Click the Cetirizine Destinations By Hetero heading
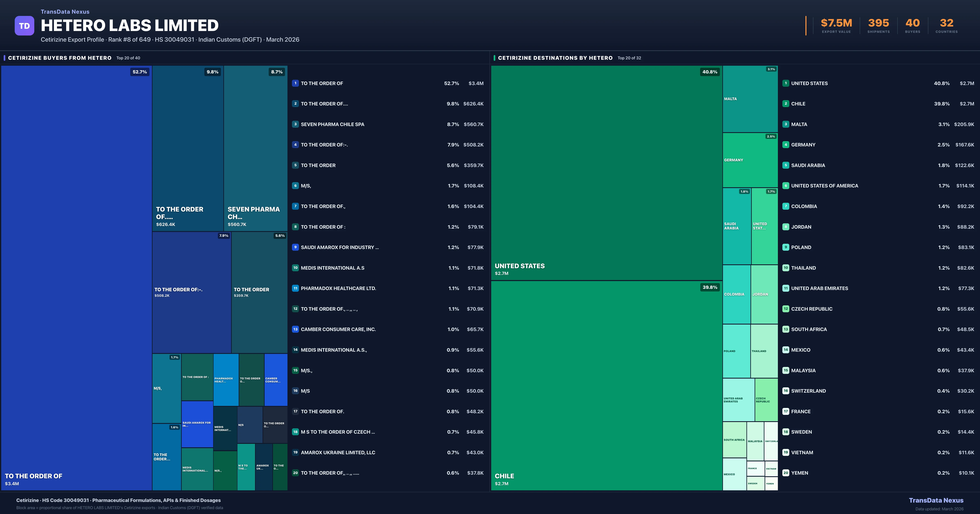Image resolution: width=980 pixels, height=514 pixels. (x=555, y=58)
